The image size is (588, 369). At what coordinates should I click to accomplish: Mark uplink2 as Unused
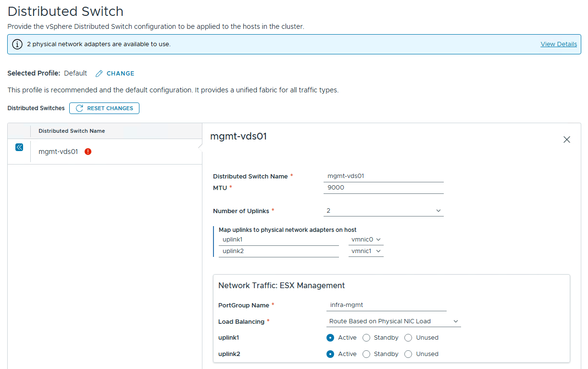(x=408, y=354)
